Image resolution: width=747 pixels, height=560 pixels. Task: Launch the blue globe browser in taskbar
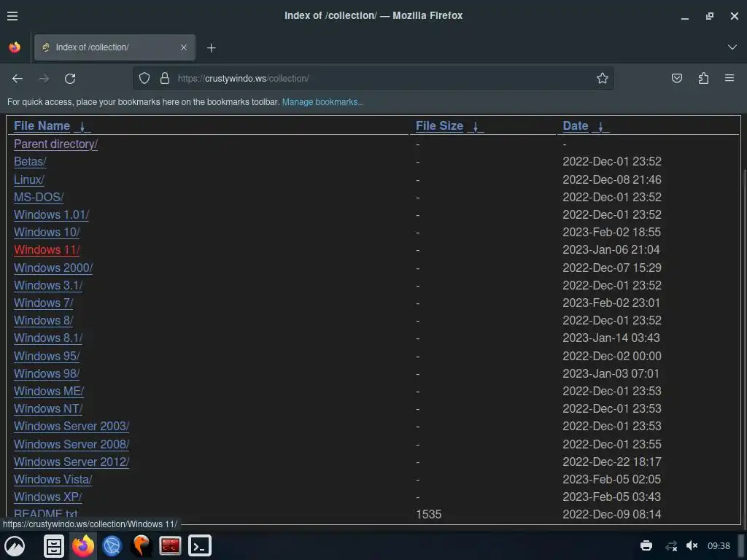[x=112, y=545]
